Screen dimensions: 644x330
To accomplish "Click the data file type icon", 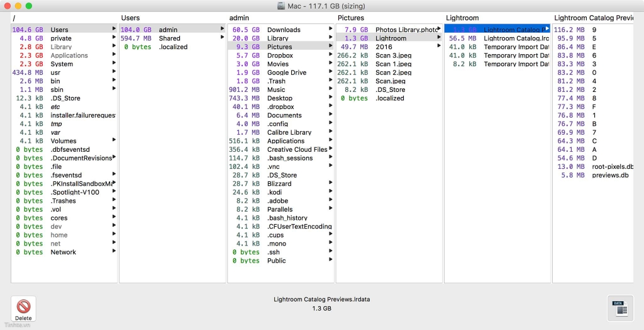I will [x=620, y=308].
